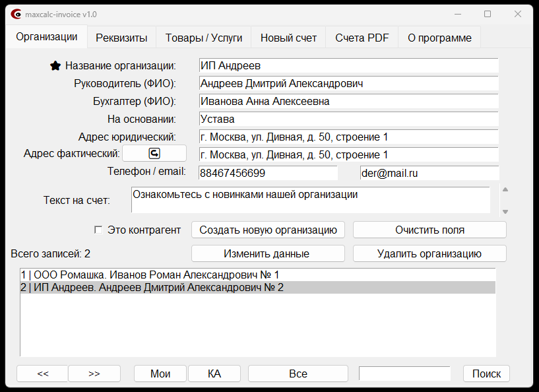This screenshot has height=392, width=539.
Task: Click the email field showing der@mail.ru
Action: [x=429, y=173]
